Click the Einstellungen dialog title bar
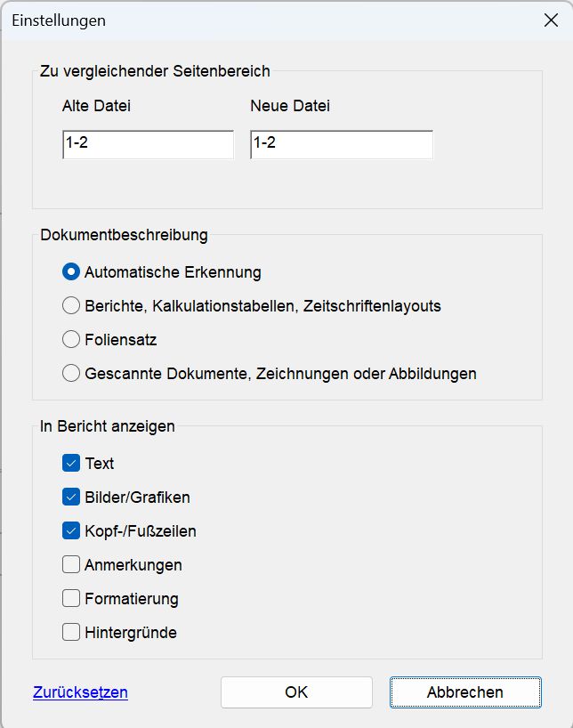The image size is (573, 728). point(267,20)
